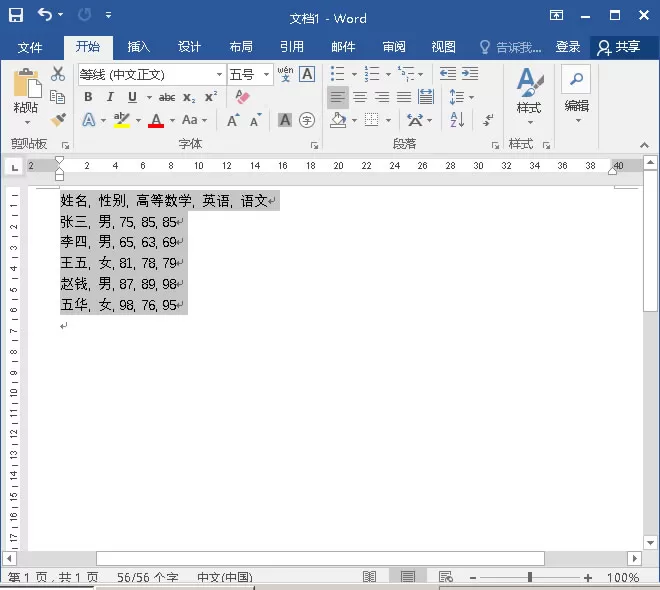
Task: Increase paragraph indent
Action: point(470,74)
